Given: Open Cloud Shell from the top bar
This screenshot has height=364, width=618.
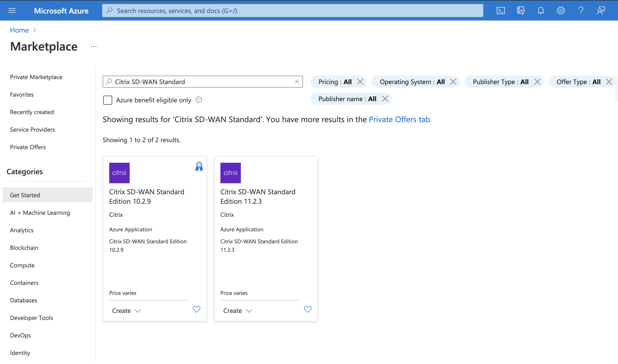Looking at the screenshot, I should (x=501, y=11).
